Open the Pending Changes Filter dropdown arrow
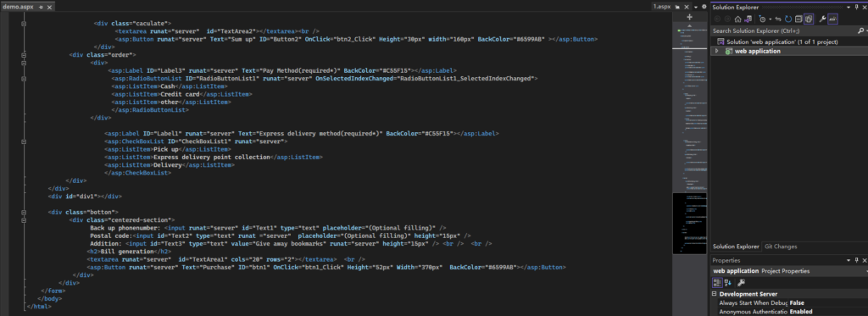The width and height of the screenshot is (868, 316). click(770, 19)
